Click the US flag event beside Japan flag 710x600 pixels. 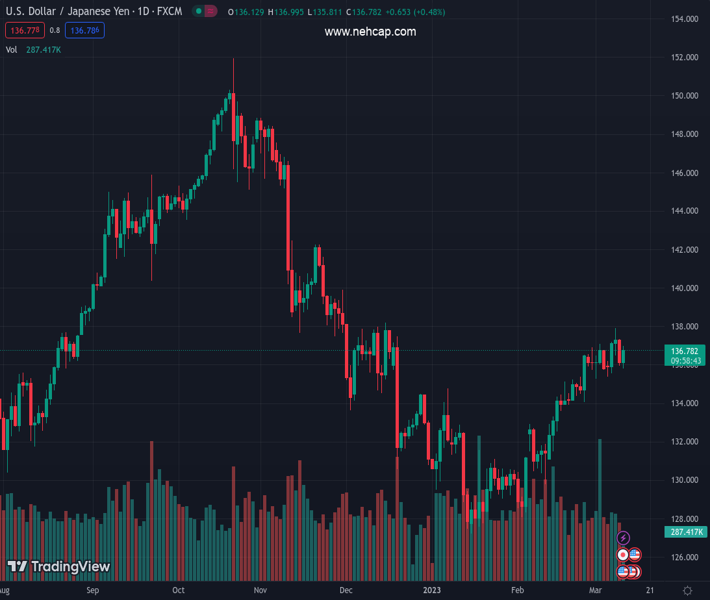coord(634,555)
